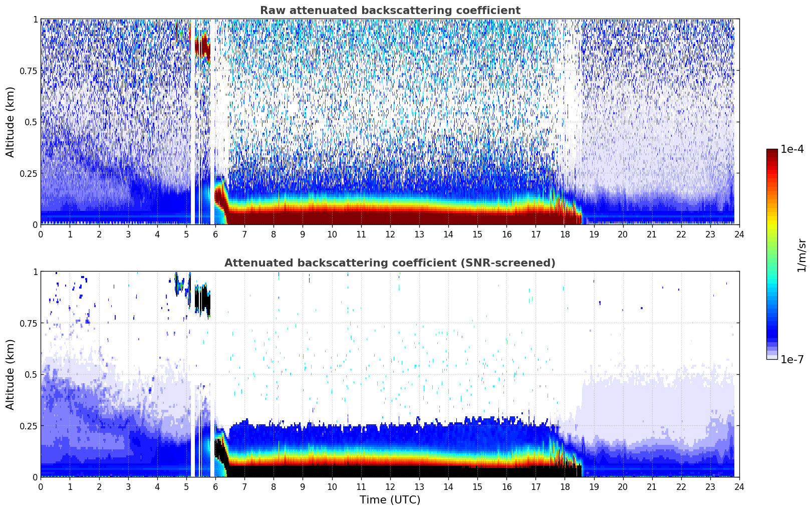The width and height of the screenshot is (812, 511).
Task: Click the color bar gradient scale
Action: 772,254
